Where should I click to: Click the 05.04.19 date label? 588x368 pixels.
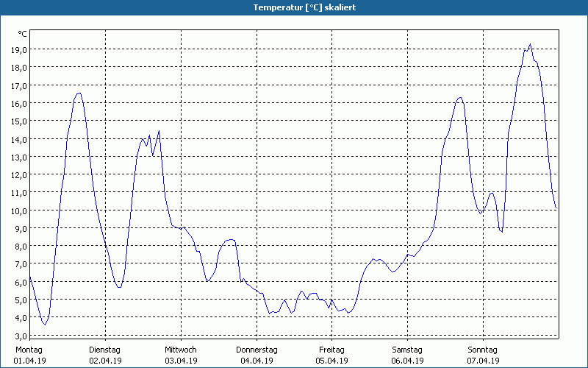click(332, 361)
